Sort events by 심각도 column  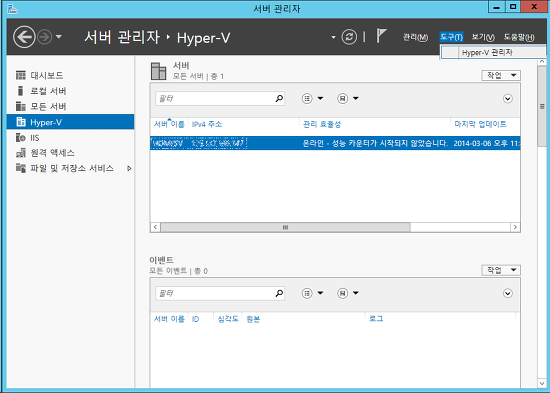point(228,319)
